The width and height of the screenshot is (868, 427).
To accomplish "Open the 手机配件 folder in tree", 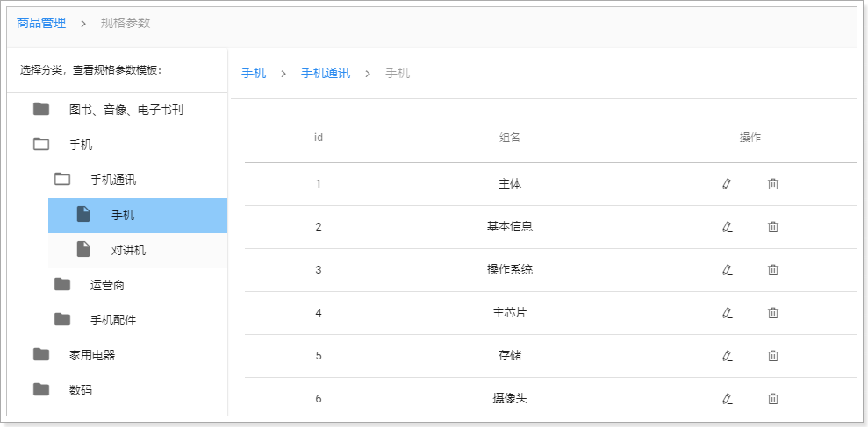I will point(112,320).
